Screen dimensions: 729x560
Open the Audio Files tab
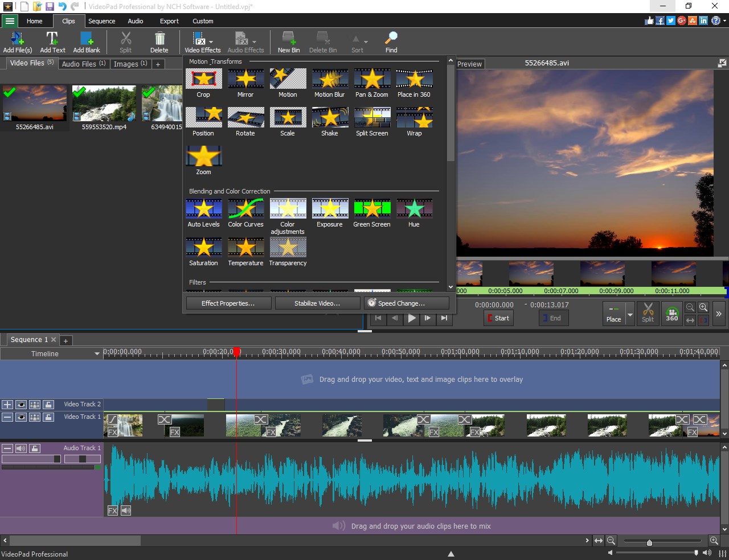point(83,64)
